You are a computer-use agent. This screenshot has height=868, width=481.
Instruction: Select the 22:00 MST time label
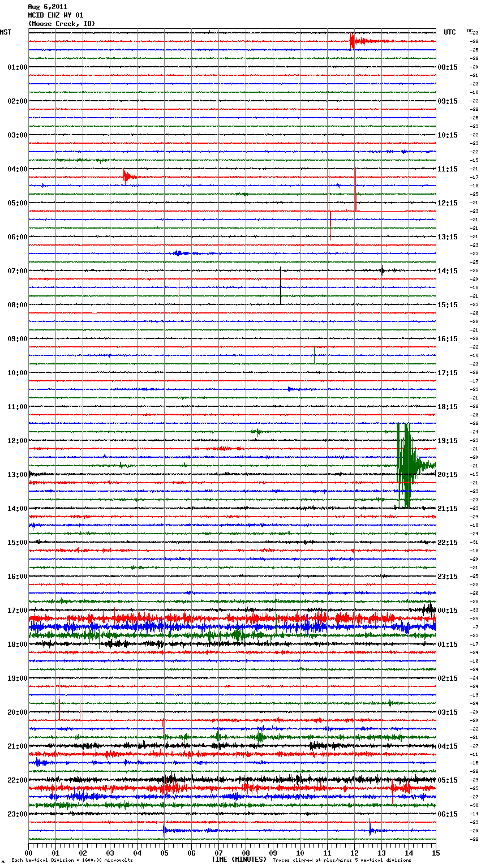point(18,780)
